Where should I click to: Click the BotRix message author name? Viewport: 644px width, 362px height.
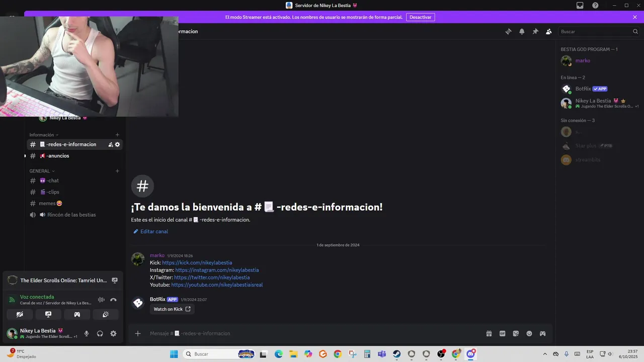click(157, 299)
